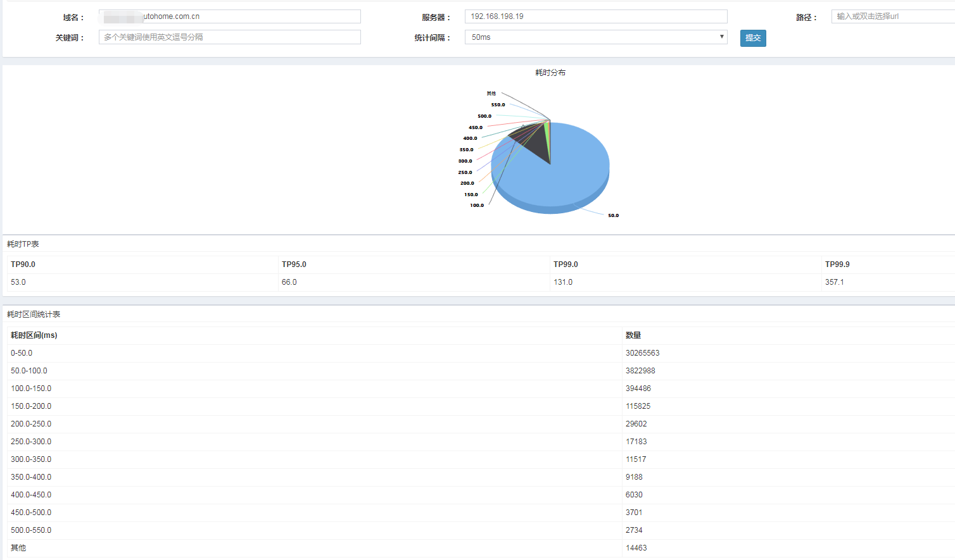Click the 数量 column header
Screen dimensions: 955x560
click(x=633, y=335)
